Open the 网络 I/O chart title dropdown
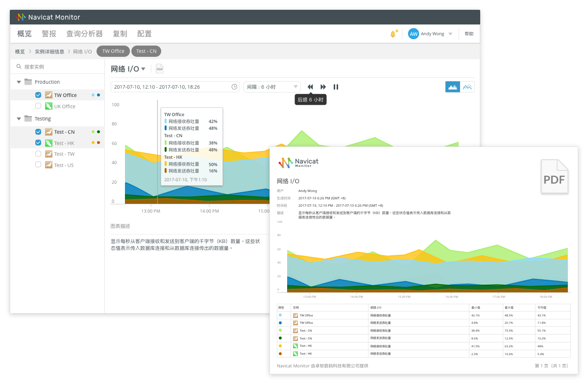The width and height of the screenshot is (588, 387). point(143,69)
